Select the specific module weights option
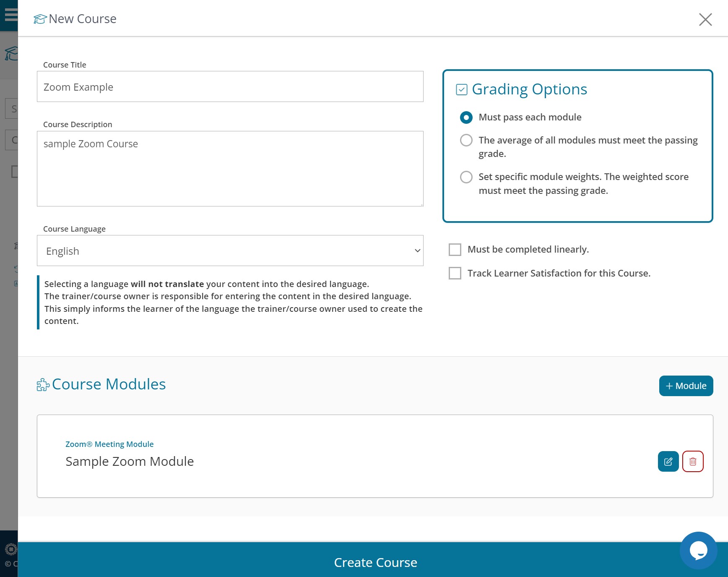The image size is (728, 577). coord(466,177)
